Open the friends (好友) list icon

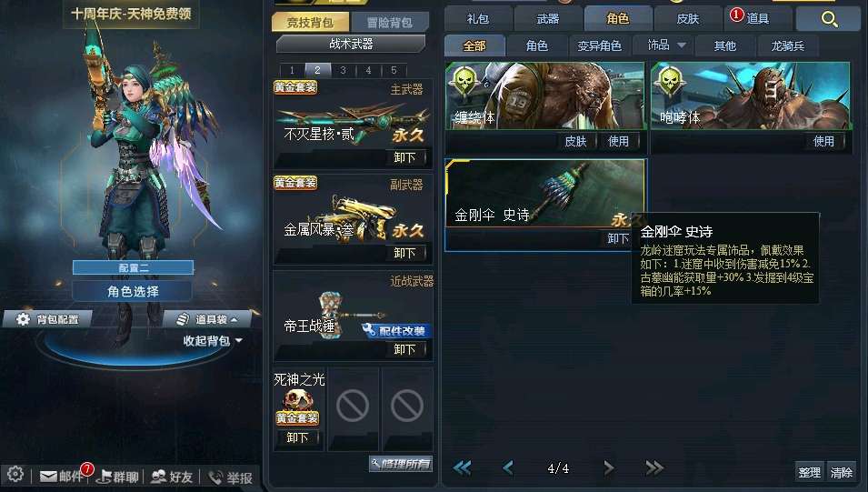pyautogui.click(x=159, y=476)
